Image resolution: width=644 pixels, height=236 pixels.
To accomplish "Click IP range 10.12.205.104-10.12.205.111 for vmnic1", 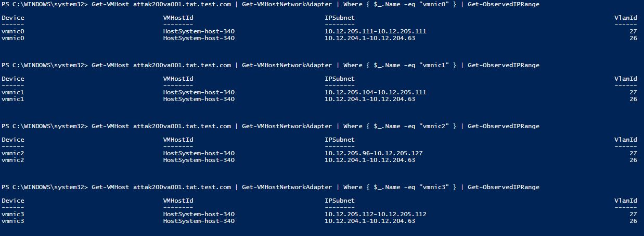I will click(x=375, y=92).
